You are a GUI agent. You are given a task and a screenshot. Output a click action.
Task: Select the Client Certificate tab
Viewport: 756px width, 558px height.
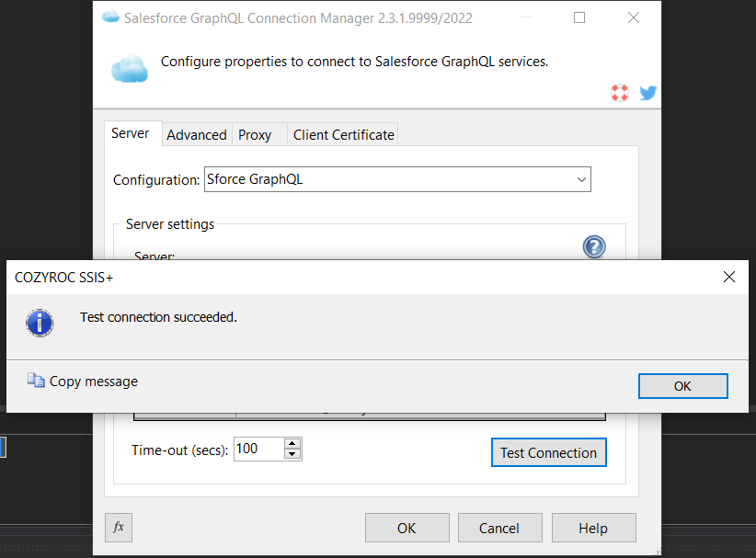343,135
